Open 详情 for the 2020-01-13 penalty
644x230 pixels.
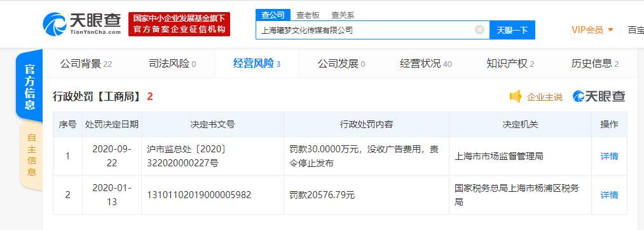[609, 195]
